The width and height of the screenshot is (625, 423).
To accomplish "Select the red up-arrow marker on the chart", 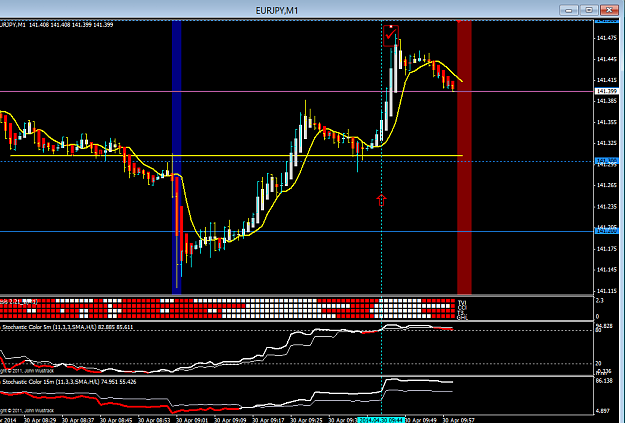I will tap(381, 200).
